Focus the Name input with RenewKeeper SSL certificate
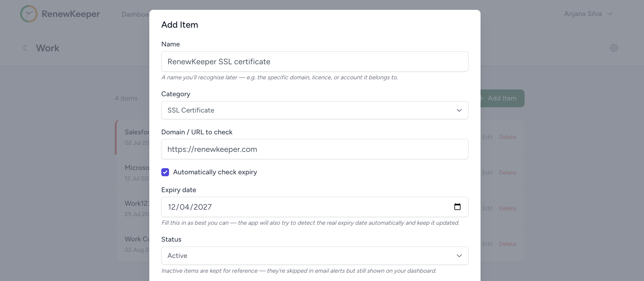The image size is (644, 281). [315, 61]
